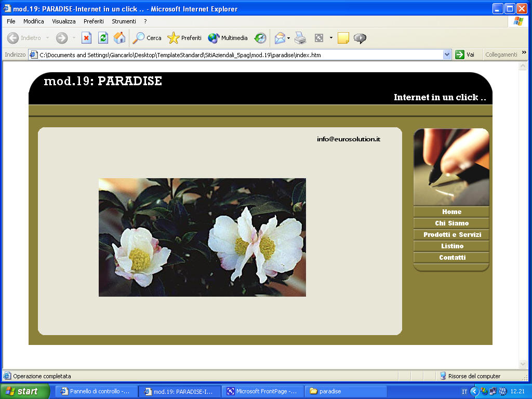
Task: Open the Multimedia toolbar button
Action: [228, 38]
